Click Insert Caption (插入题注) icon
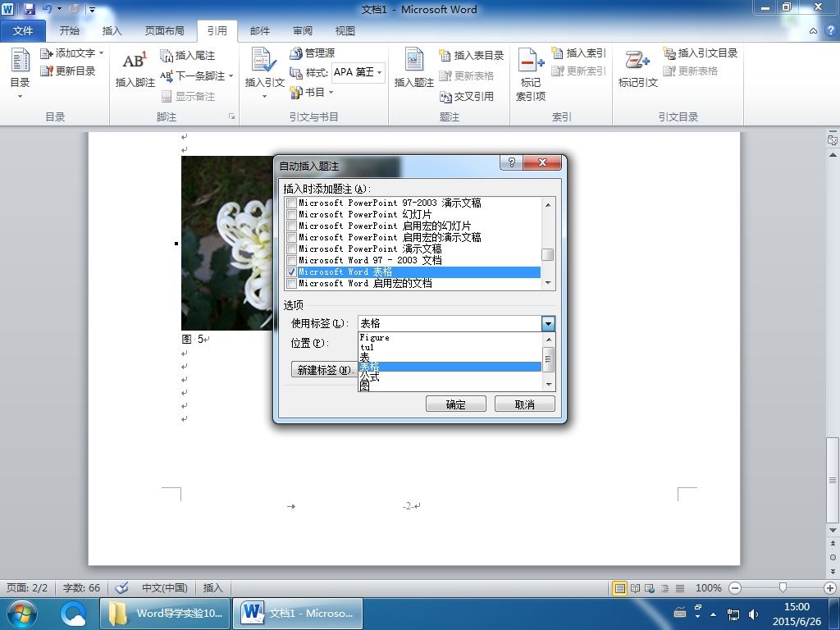This screenshot has height=630, width=840. point(414,59)
